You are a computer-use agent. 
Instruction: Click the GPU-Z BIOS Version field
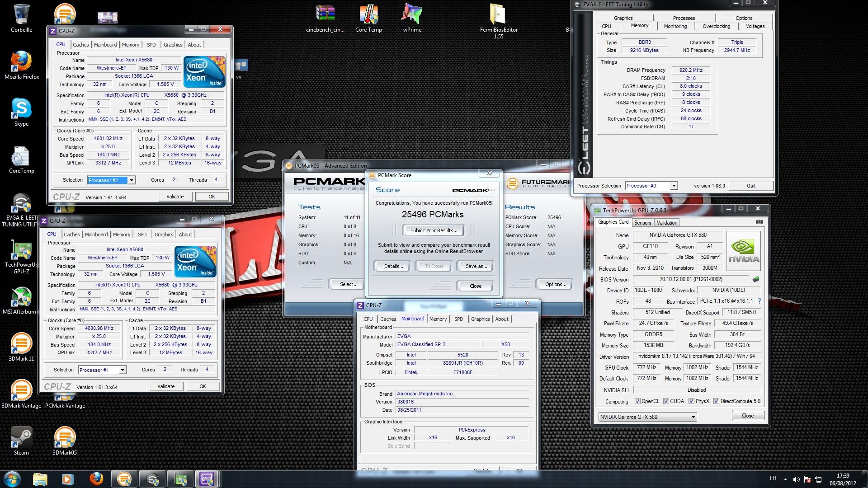690,279
